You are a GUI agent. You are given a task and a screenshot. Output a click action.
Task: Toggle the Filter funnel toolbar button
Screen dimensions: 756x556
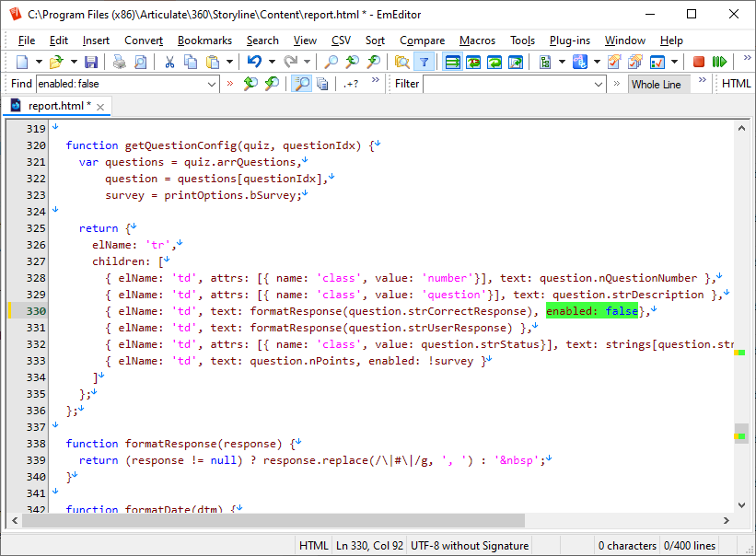[424, 62]
